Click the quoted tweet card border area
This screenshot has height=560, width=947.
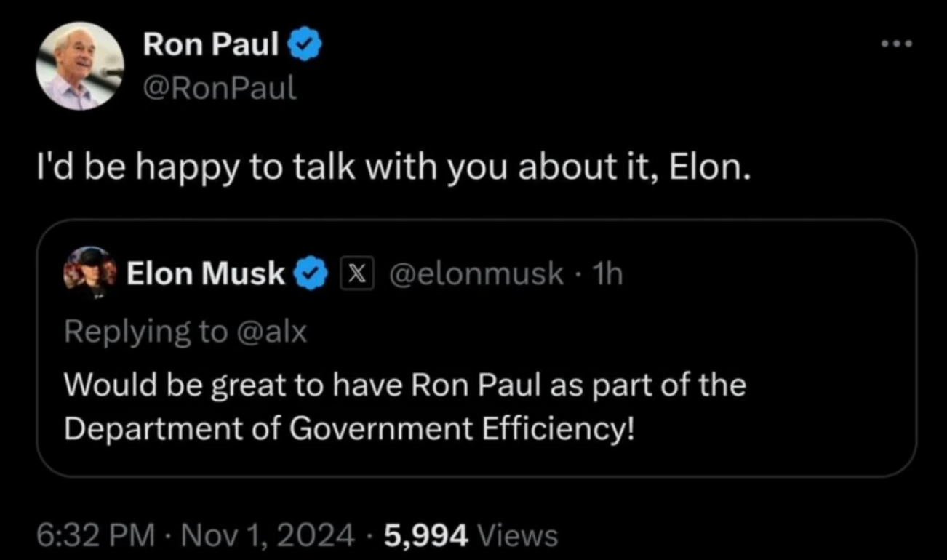pyautogui.click(x=476, y=348)
